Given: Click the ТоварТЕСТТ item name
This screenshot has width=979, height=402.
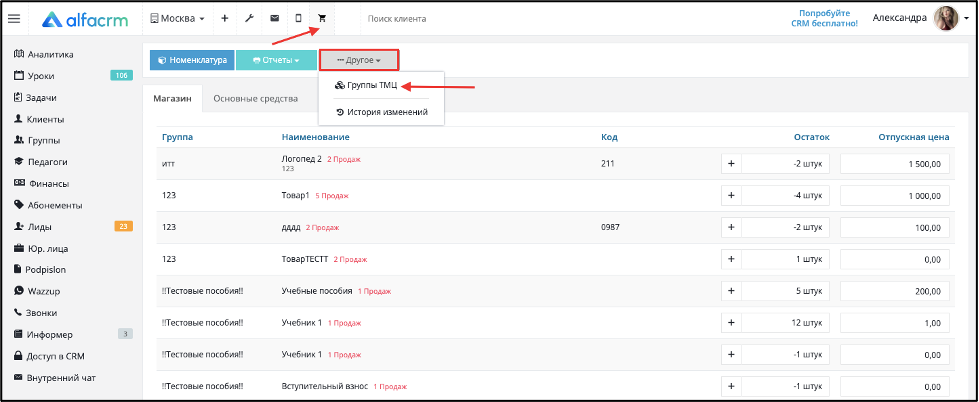Looking at the screenshot, I should point(305,259).
